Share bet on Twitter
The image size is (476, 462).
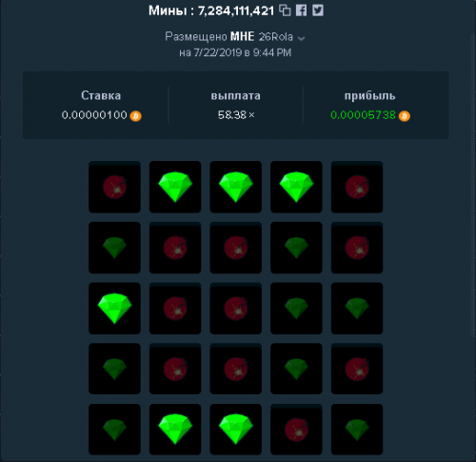pyautogui.click(x=318, y=10)
